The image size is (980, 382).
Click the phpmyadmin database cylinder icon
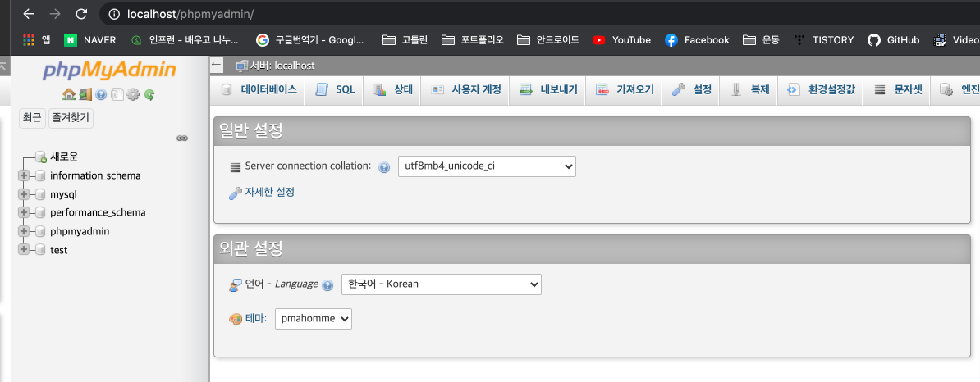coord(40,231)
